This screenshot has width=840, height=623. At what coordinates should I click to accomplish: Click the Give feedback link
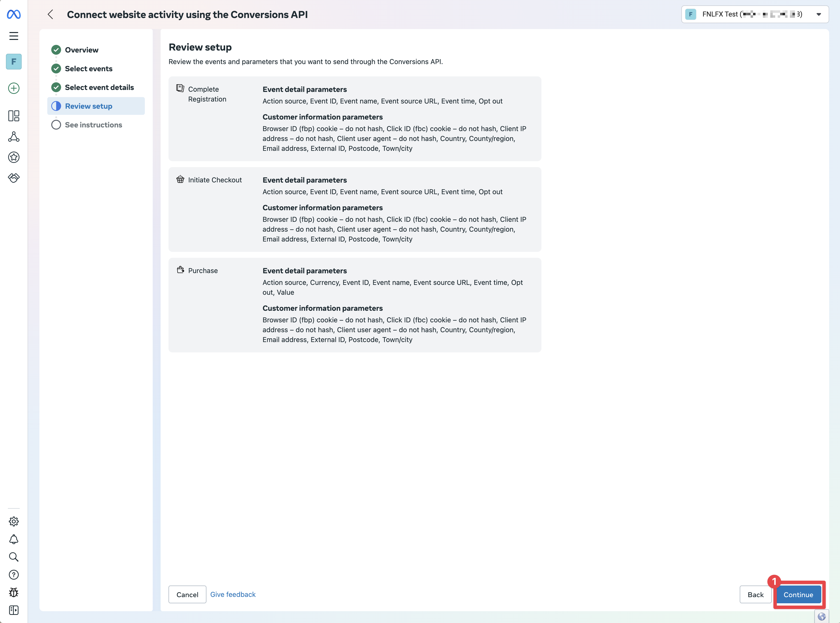[233, 594]
